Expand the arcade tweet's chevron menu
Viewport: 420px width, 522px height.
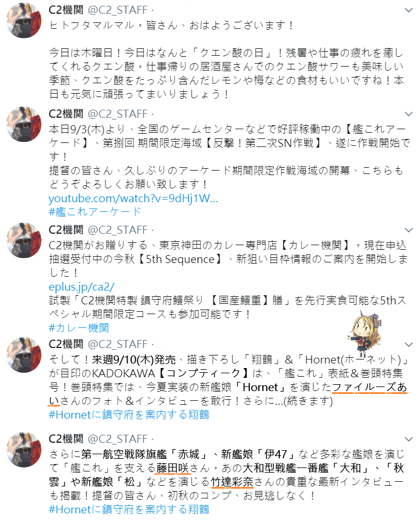tap(409, 114)
